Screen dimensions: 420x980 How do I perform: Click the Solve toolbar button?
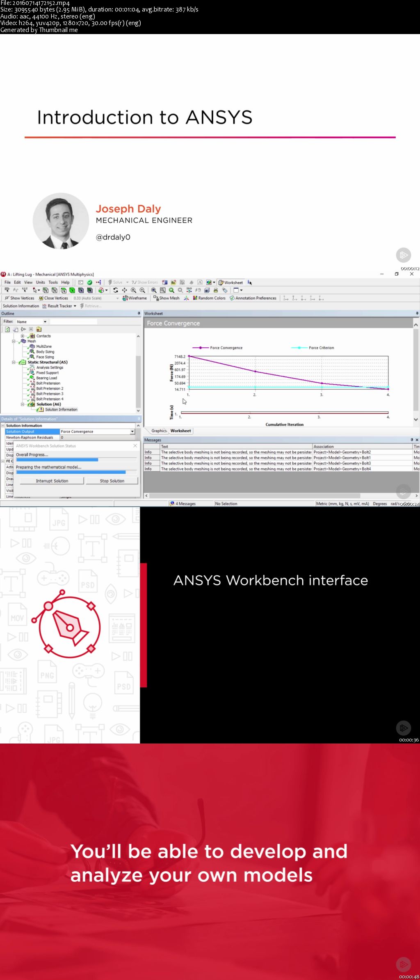point(115,282)
